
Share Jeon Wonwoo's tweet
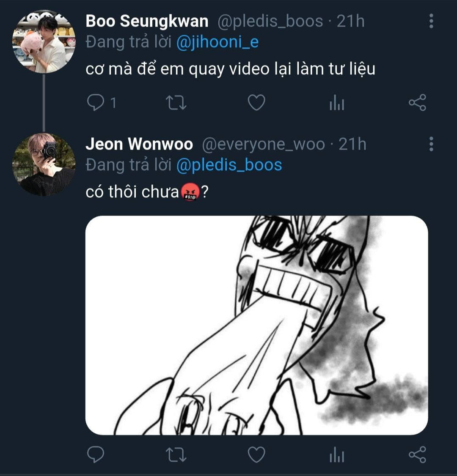click(x=417, y=455)
